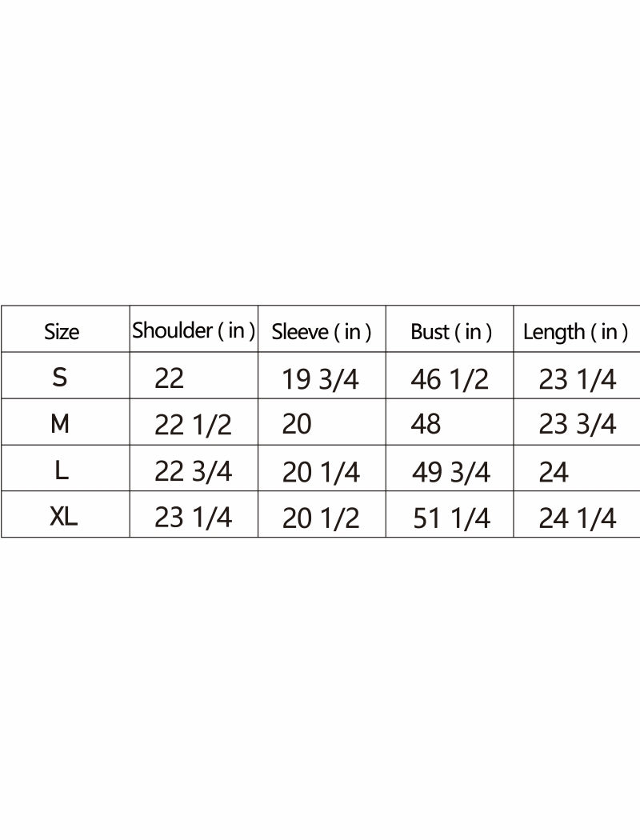Select length value 23 3/4
Viewport: 640px width, 840px height.
577,424
